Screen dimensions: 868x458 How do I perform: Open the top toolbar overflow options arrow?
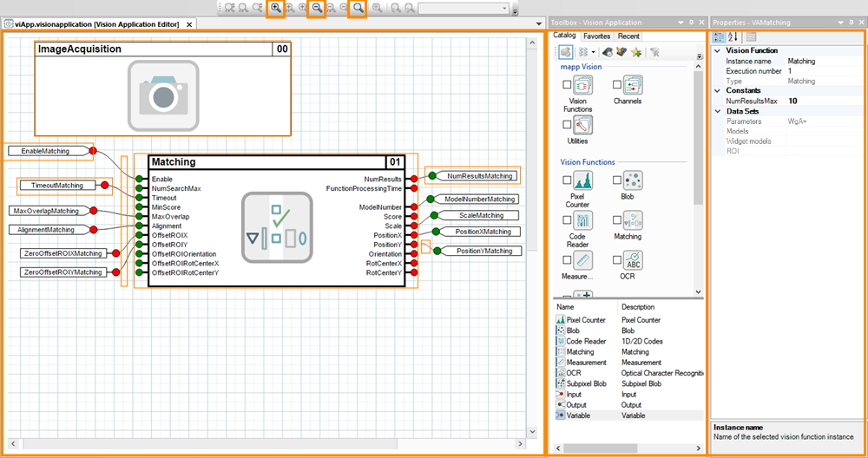515,10
